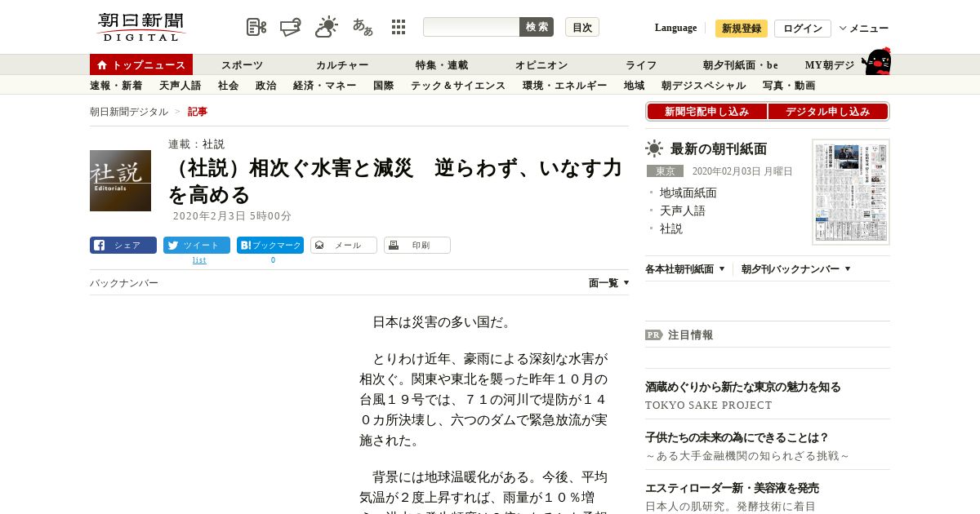This screenshot has height=514, width=980.
Task: Send article via メール button
Action: pos(344,245)
